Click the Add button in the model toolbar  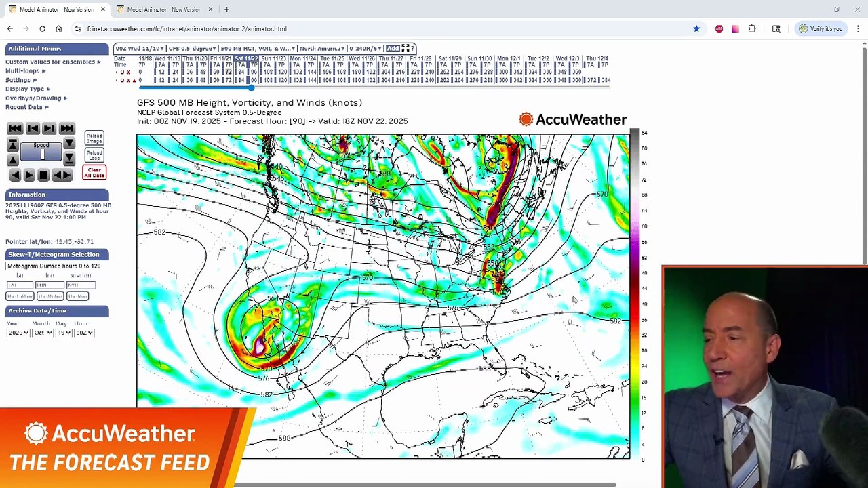(393, 48)
